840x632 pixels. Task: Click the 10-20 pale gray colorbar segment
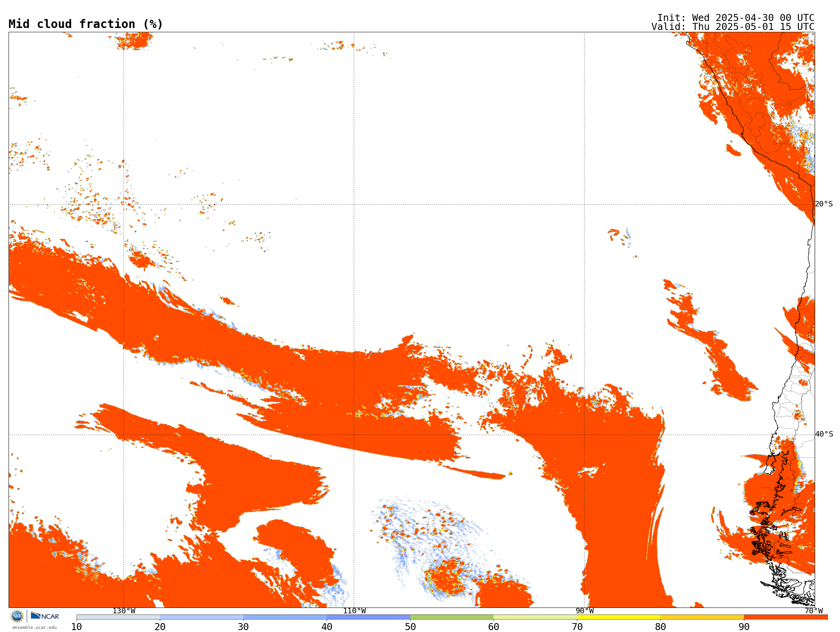(x=118, y=617)
